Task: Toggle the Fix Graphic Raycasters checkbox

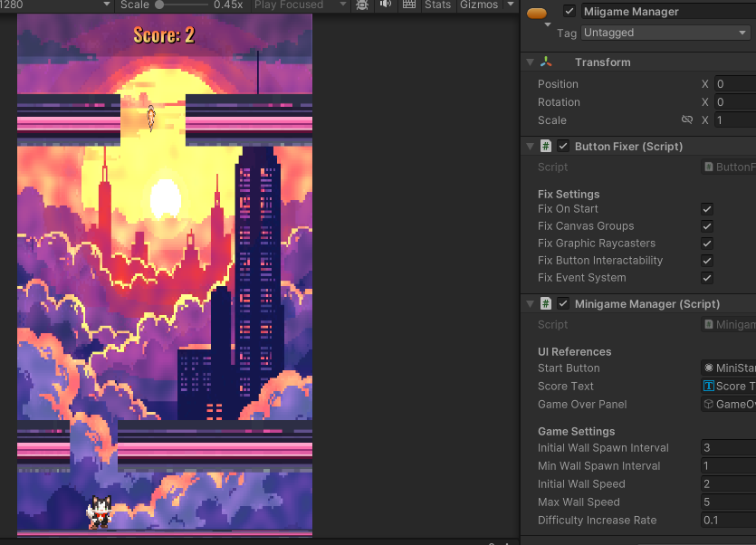Action: pos(707,244)
